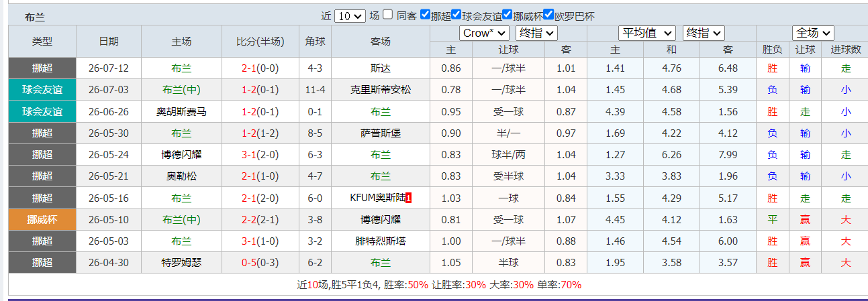Image resolution: width=868 pixels, height=301 pixels.
Task: Click the 11-4 corner count
Action: tap(316, 90)
